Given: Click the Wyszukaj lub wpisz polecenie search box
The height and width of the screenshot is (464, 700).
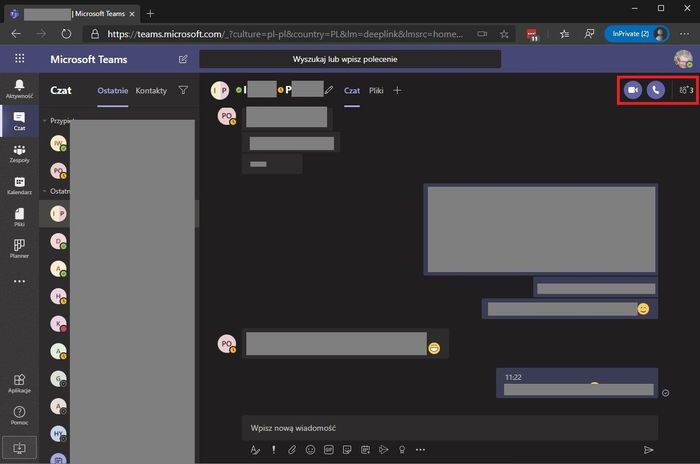Looking at the screenshot, I should (x=350, y=59).
